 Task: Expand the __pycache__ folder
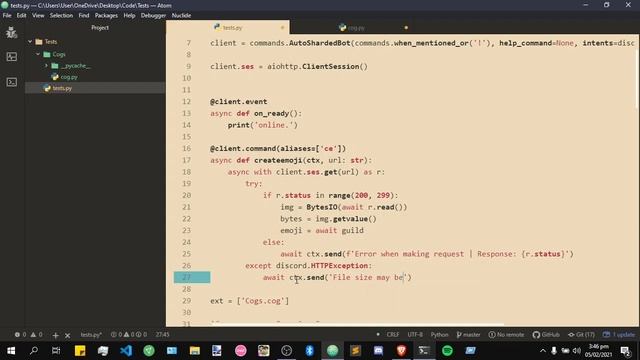[46, 66]
